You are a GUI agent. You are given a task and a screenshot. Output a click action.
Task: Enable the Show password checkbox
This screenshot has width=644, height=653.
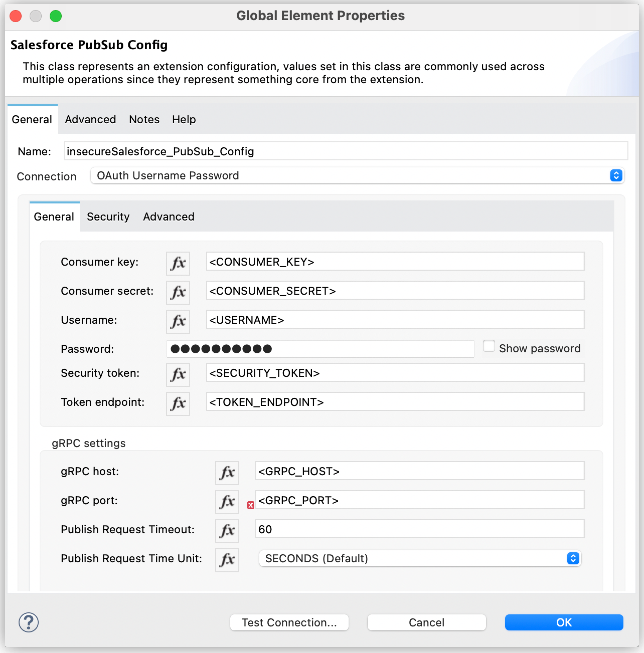[x=489, y=346]
